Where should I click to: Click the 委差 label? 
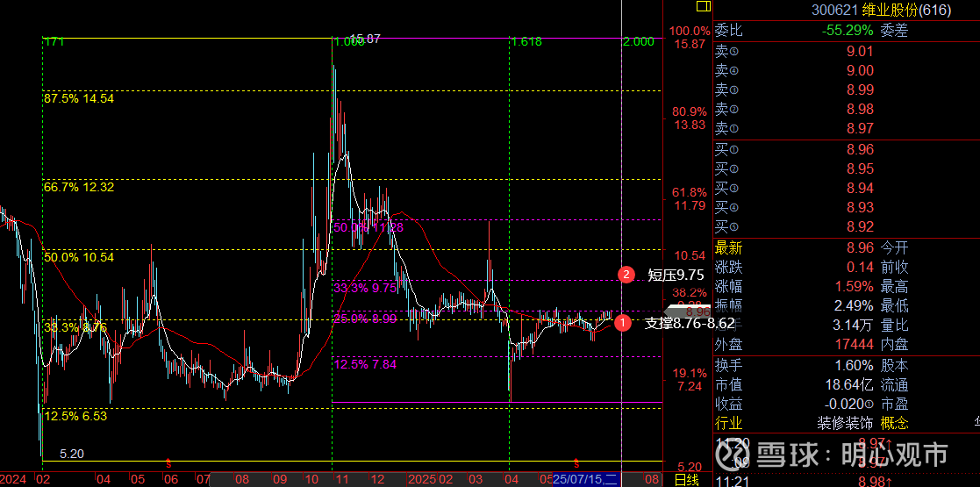[894, 30]
